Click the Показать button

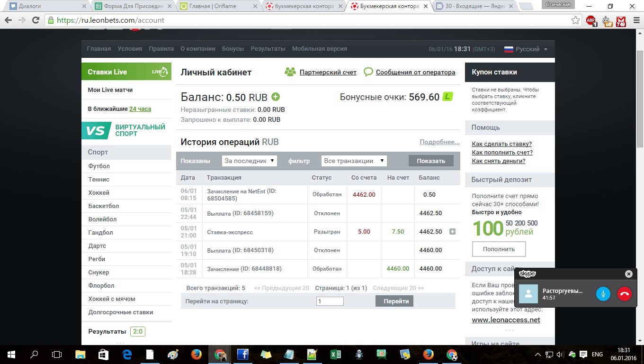pos(431,161)
